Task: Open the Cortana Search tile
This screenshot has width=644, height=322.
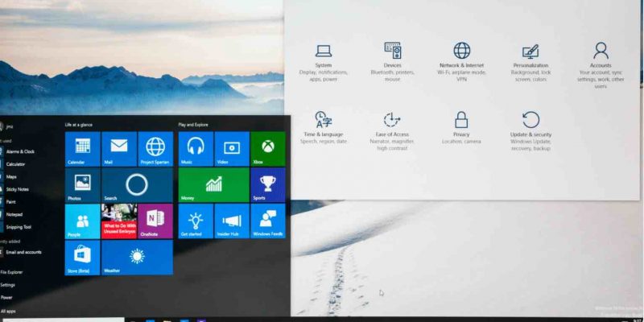Action: [137, 185]
